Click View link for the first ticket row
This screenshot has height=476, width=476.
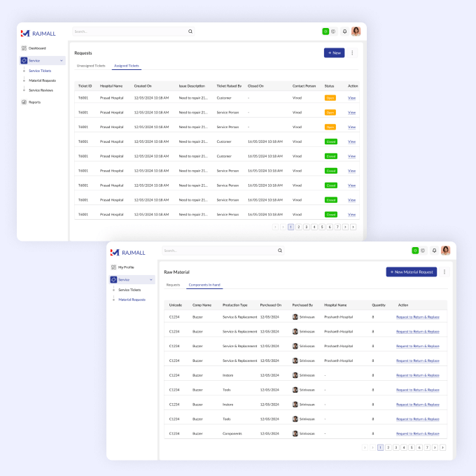(x=351, y=97)
